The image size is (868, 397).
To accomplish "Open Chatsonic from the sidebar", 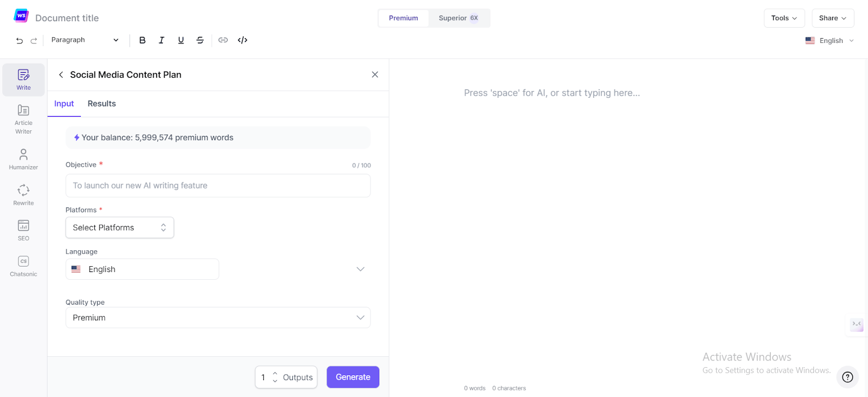I will click(x=23, y=266).
